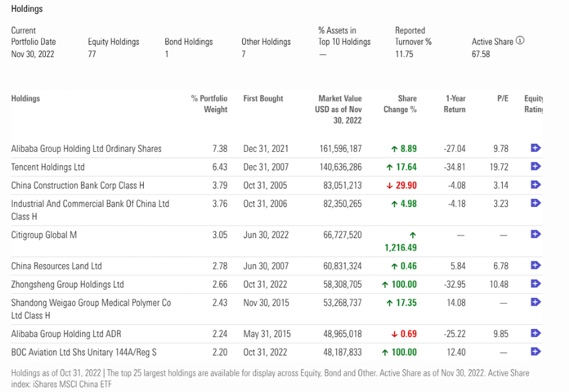Open Tencent Holdings Ltd holding
Screen dimensions: 569x392
(48, 167)
